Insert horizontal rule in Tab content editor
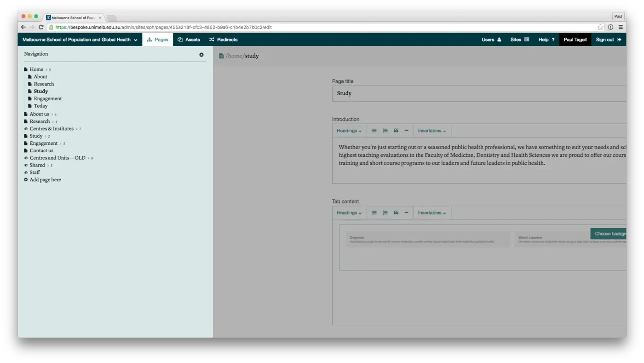644x363 pixels. [x=406, y=213]
